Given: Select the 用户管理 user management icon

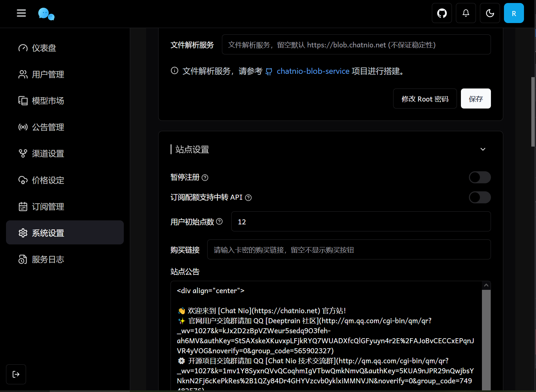Looking at the screenshot, I should 23,74.
